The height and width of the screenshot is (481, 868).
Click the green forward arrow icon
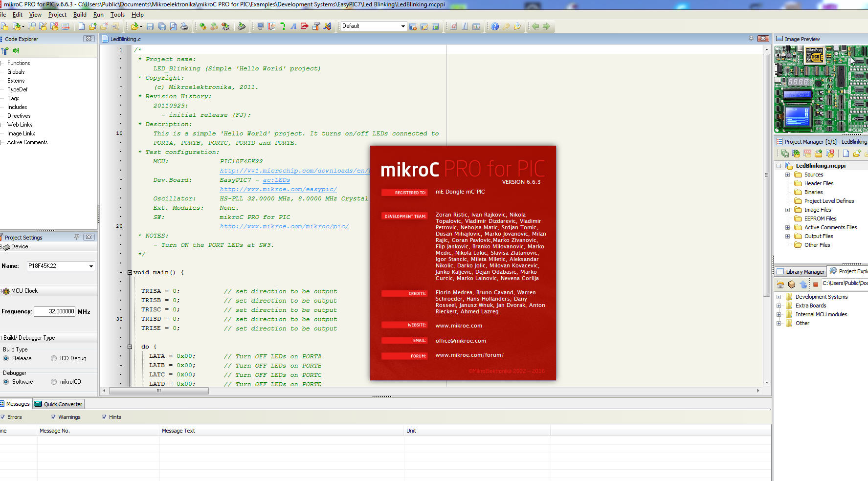(x=547, y=26)
